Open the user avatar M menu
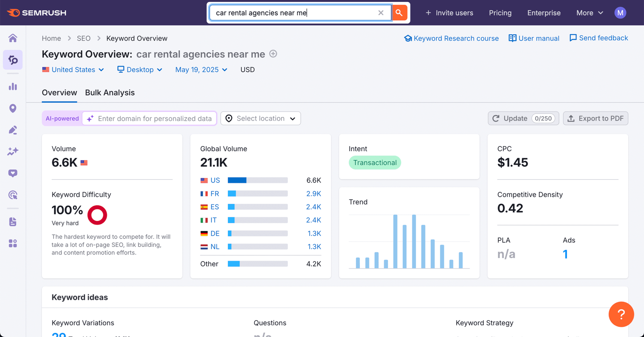 620,13
